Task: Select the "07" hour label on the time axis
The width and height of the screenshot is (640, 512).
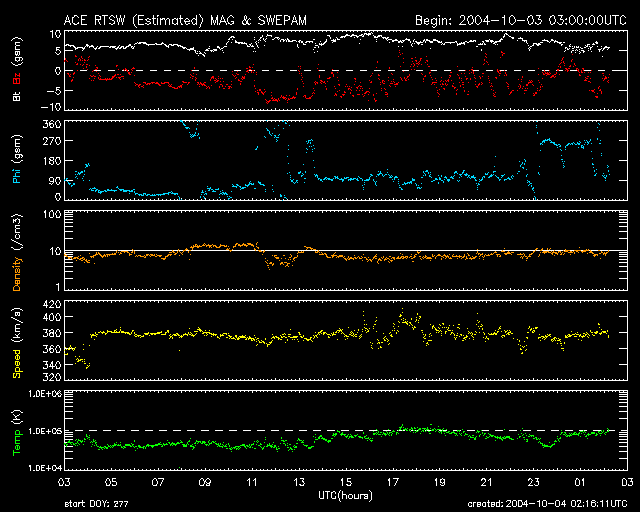Action: click(x=158, y=482)
